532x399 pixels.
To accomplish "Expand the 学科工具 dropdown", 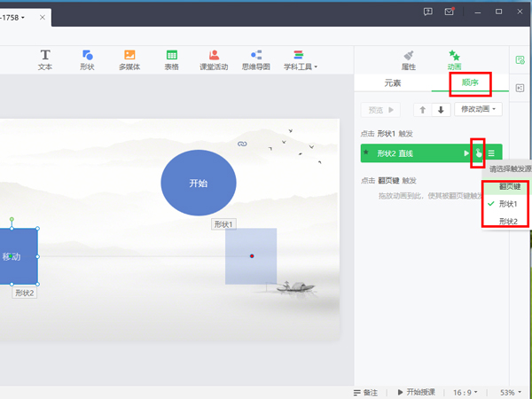I will click(301, 59).
